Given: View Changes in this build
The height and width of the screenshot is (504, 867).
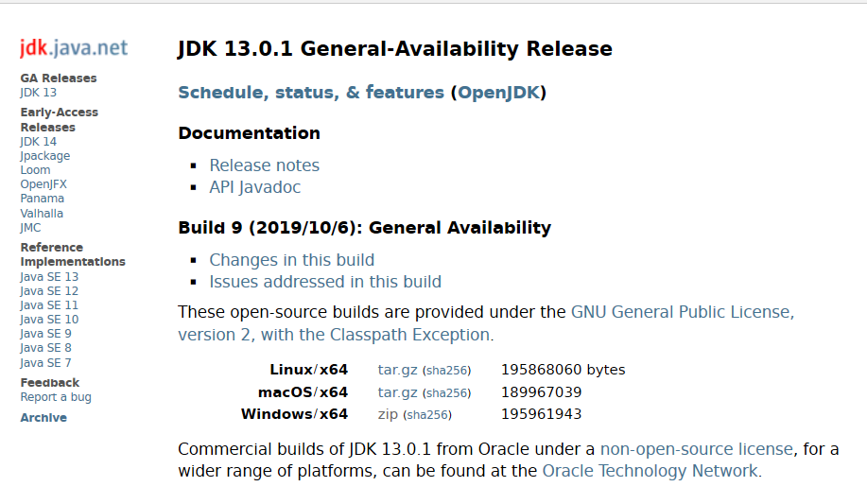Looking at the screenshot, I should [x=291, y=260].
